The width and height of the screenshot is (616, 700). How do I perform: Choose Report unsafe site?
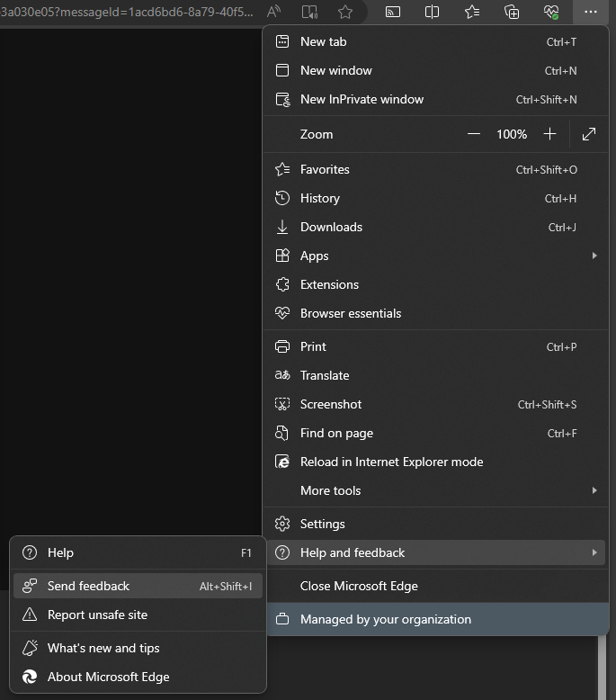(138, 615)
